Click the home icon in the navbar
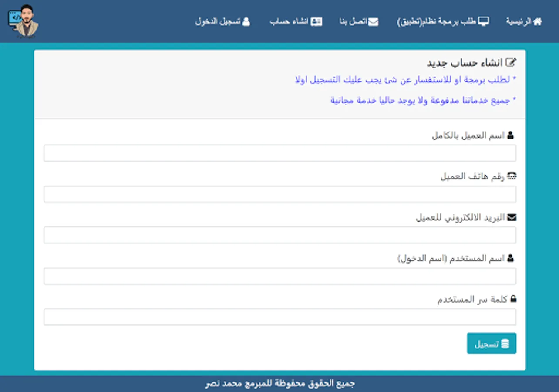This screenshot has width=559, height=392. coord(537,21)
